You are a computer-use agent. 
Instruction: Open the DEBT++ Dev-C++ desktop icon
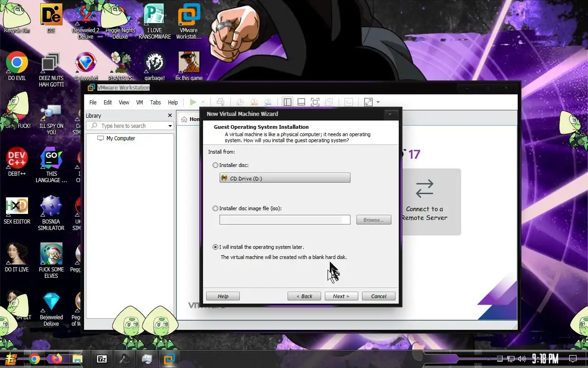click(17, 162)
